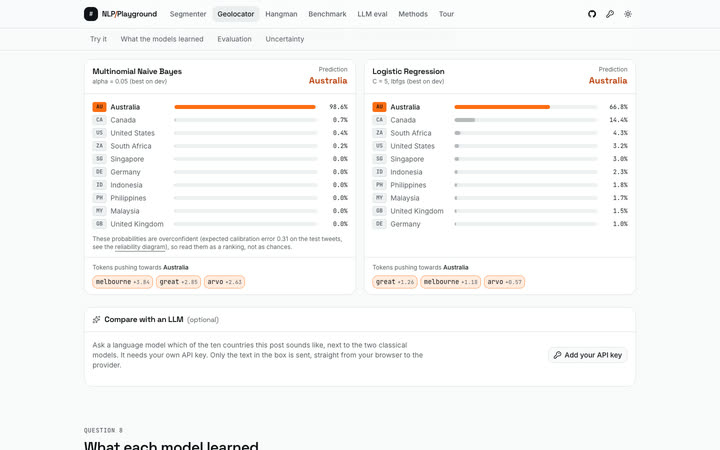Screen dimensions: 720x450
Task: Click the Logistic Regression heading
Action: [408, 72]
